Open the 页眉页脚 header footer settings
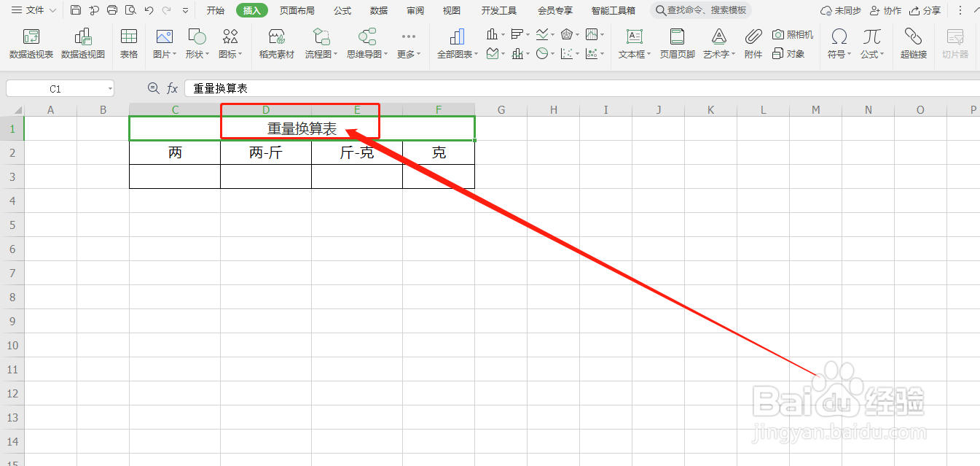Screen dimensions: 980x466 click(x=676, y=44)
